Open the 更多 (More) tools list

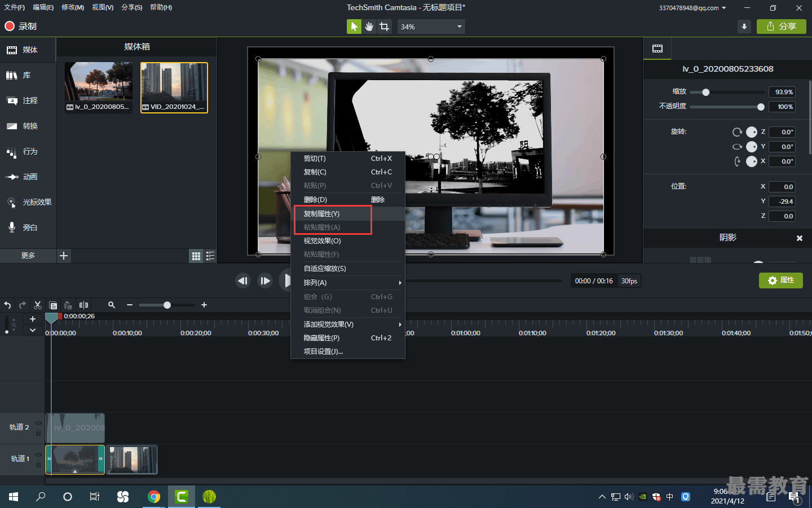click(28, 256)
